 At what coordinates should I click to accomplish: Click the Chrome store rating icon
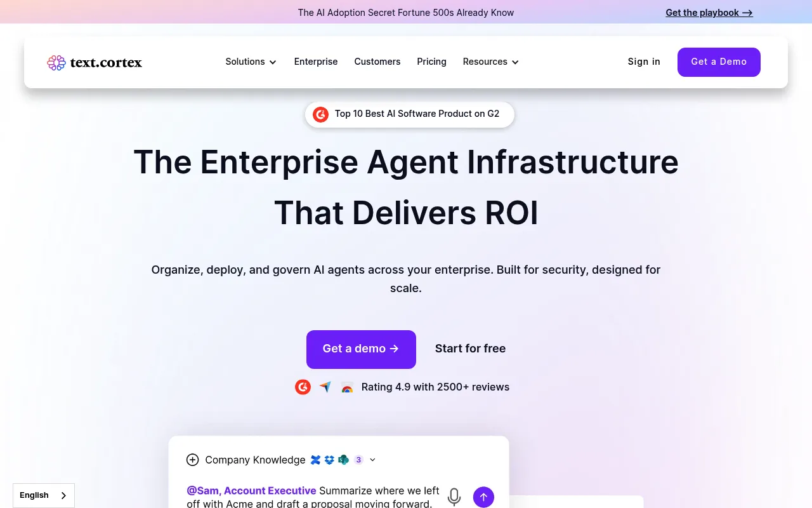[347, 387]
